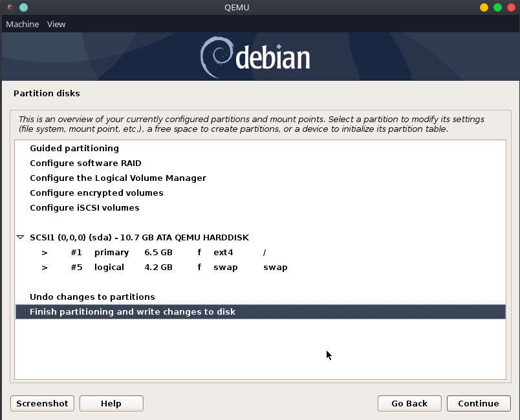The width and height of the screenshot is (520, 420).
Task: Select the SCSI1 QEMU HARDDISK device row
Action: coord(139,238)
